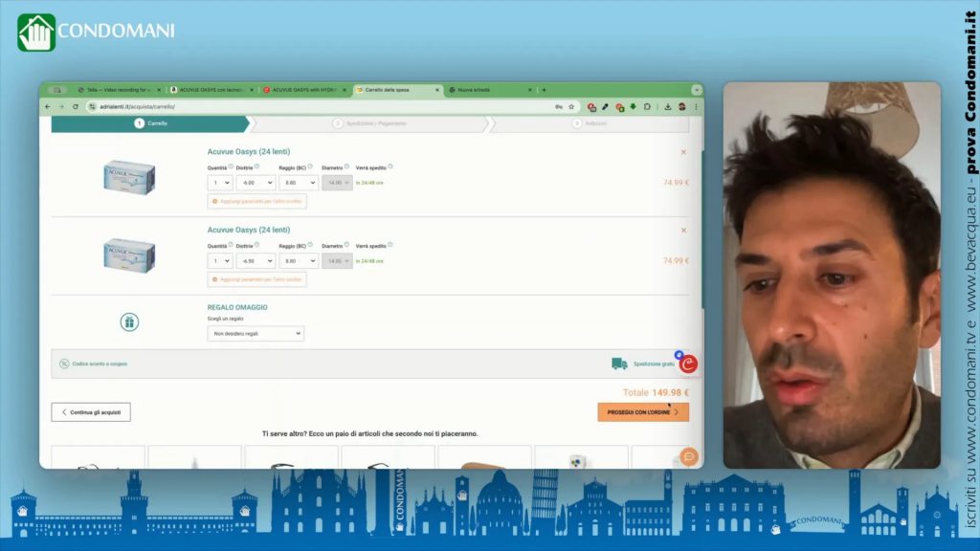Image resolution: width=980 pixels, height=551 pixels.
Task: Add other-eye parameters for second product
Action: pyautogui.click(x=256, y=279)
